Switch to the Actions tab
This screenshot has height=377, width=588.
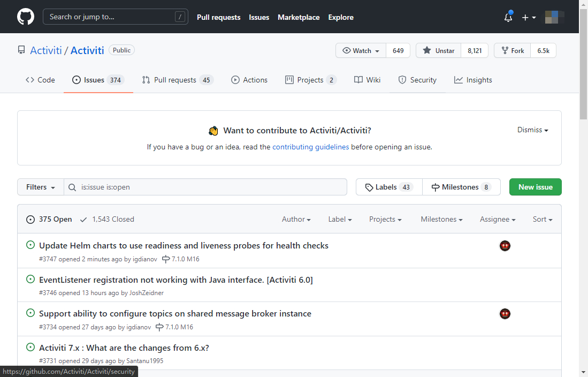249,80
